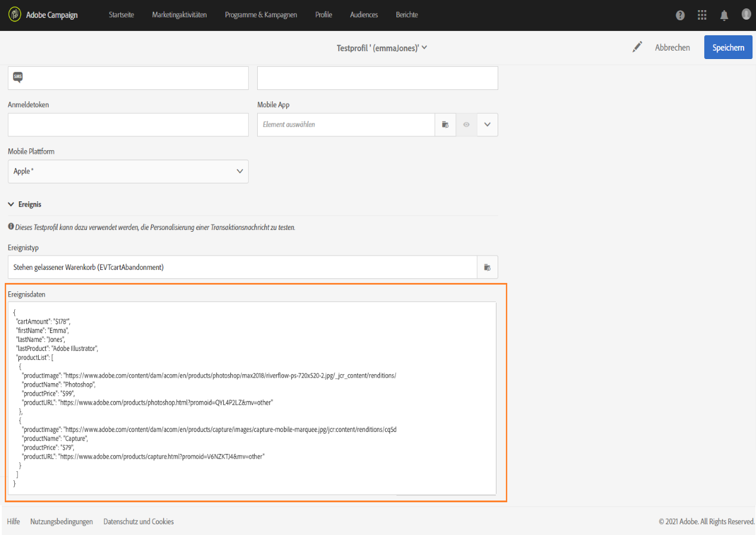Click the Adobe Campaign title text

[x=52, y=15]
